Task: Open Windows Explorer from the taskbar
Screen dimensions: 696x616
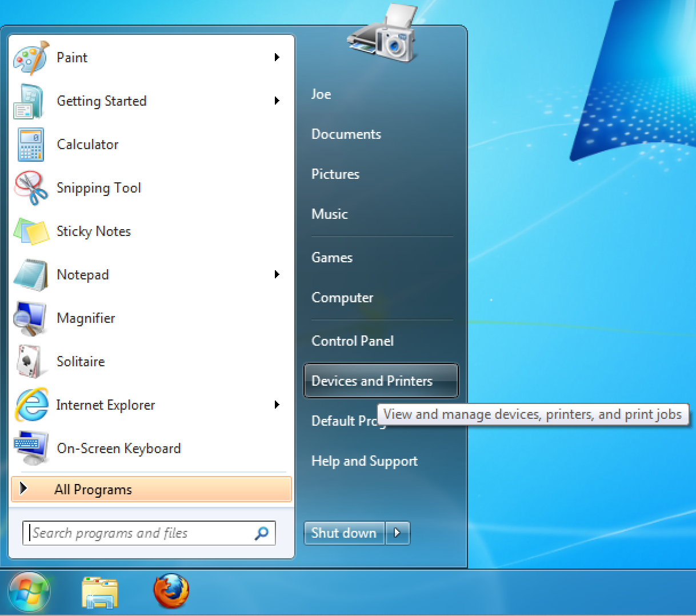Action: click(100, 592)
